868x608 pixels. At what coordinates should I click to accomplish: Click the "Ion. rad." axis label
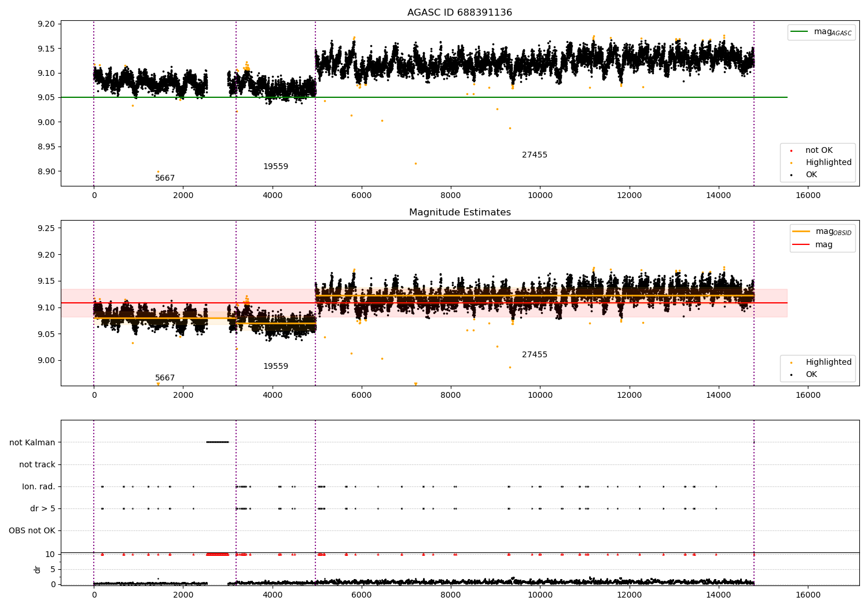click(39, 486)
